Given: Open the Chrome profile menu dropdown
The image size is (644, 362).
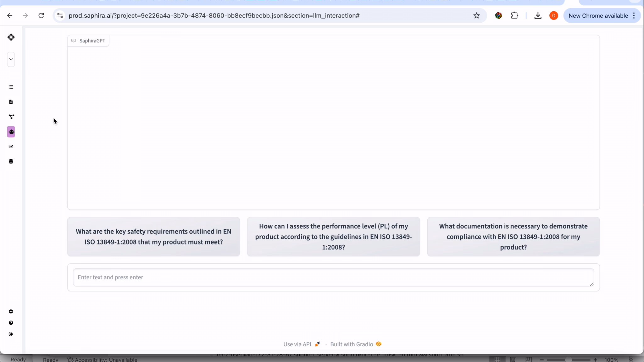Looking at the screenshot, I should click(553, 15).
